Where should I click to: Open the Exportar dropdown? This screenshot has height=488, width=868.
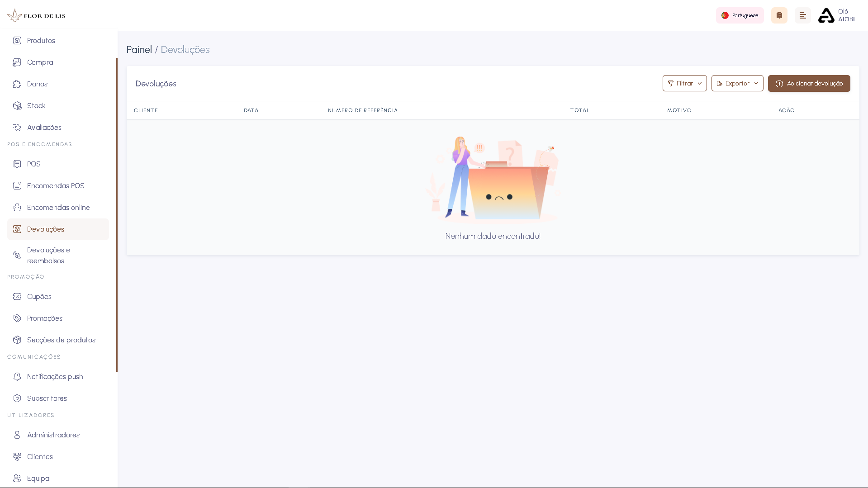737,83
